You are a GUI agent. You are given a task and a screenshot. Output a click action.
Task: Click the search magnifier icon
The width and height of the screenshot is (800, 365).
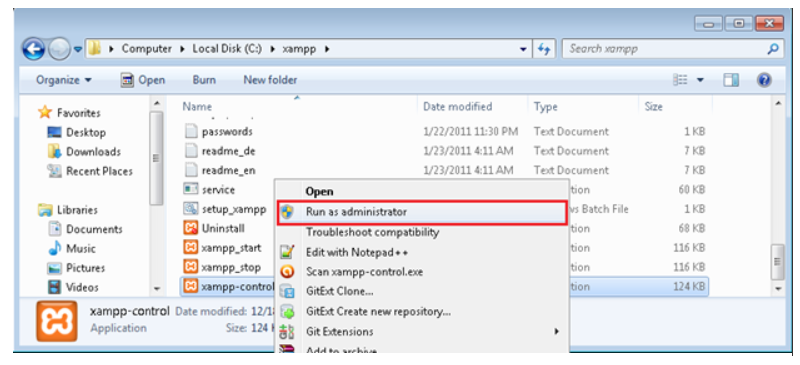[773, 49]
